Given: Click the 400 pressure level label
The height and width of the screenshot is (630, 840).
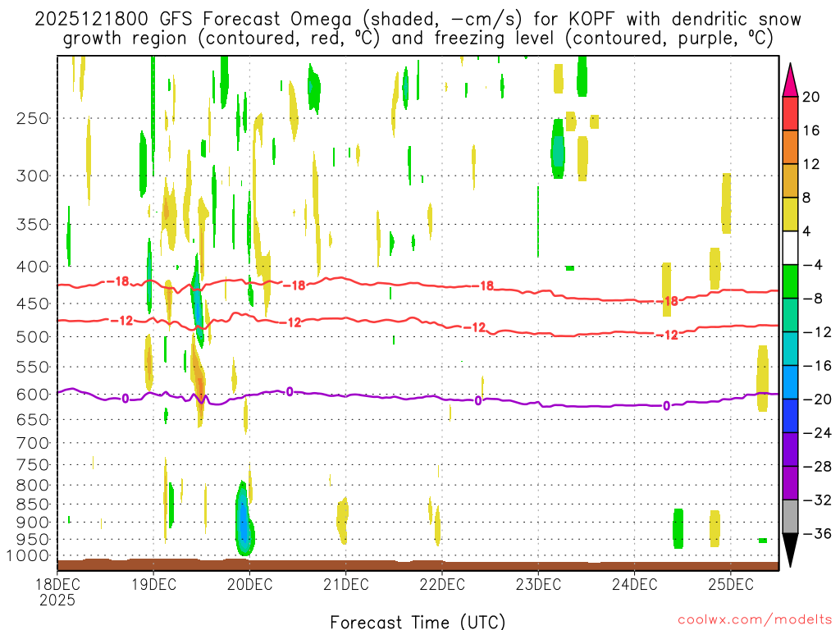Looking at the screenshot, I should (33, 267).
